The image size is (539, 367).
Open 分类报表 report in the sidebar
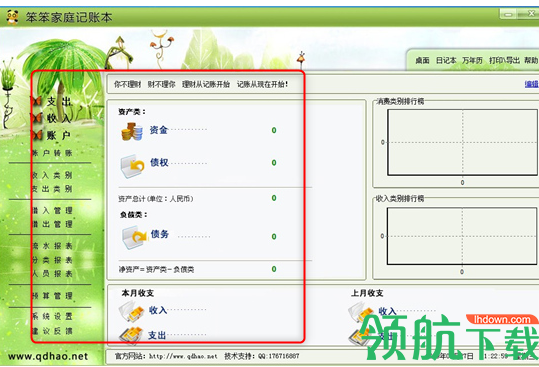pyautogui.click(x=52, y=260)
